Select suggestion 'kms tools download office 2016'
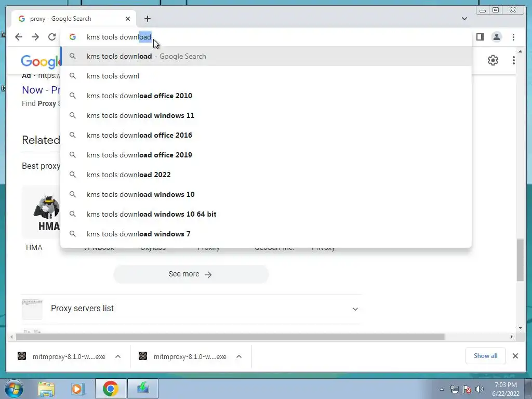Viewport: 532px width, 399px height. pyautogui.click(x=265, y=135)
